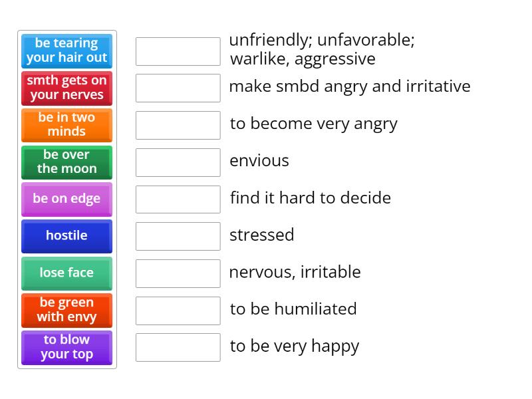Click the definition text 'envious'
Image resolution: width=532 pixels, height=399 pixels.
259,161
